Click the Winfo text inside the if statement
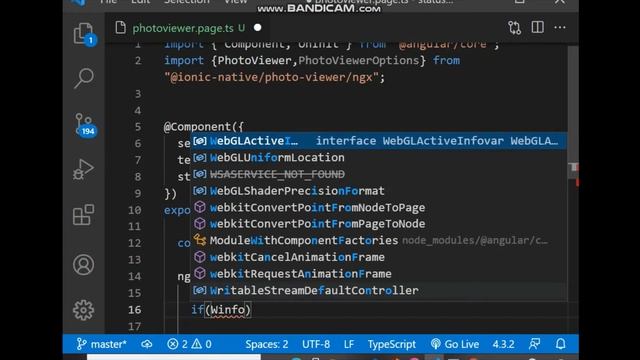The height and width of the screenshot is (360, 640). (x=228, y=310)
